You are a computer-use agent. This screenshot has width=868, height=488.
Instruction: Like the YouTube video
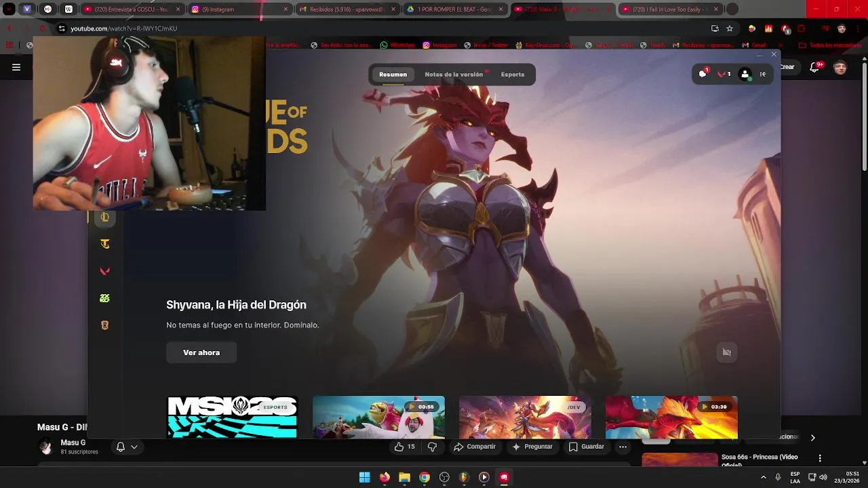coord(405,447)
